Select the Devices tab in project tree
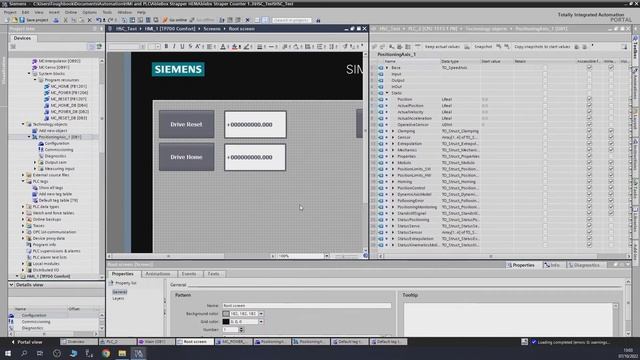Image resolution: width=640 pixels, height=360 pixels. click(22, 38)
